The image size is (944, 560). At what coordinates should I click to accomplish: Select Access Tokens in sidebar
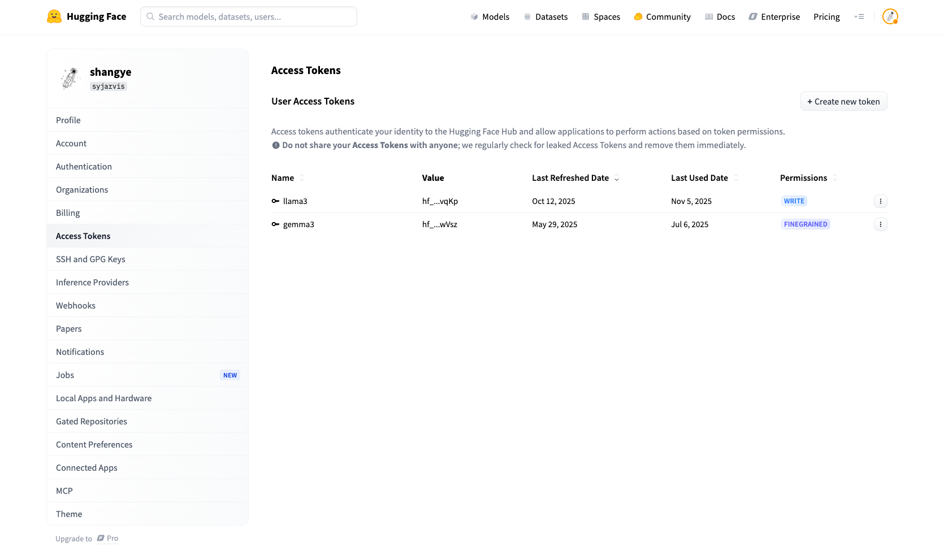[x=148, y=236]
